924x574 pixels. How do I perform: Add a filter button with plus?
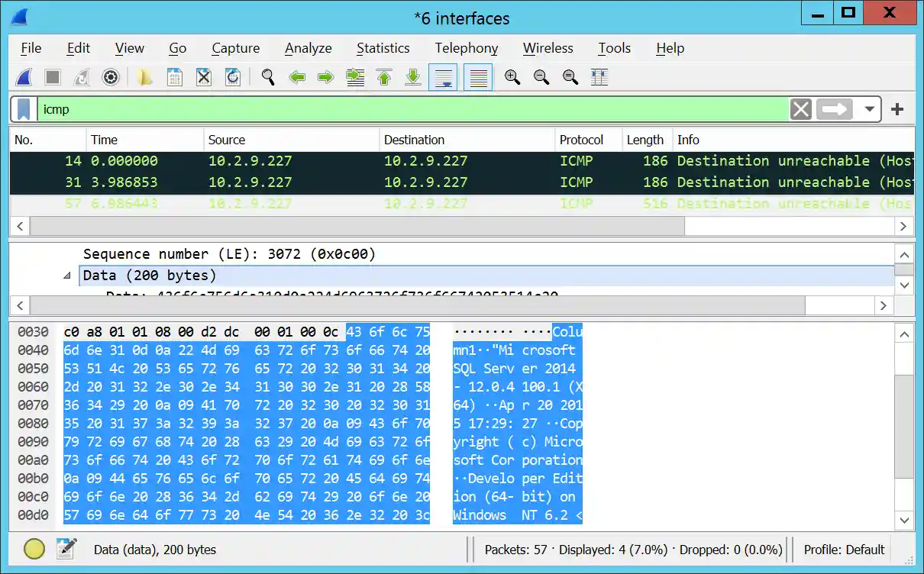(x=898, y=109)
